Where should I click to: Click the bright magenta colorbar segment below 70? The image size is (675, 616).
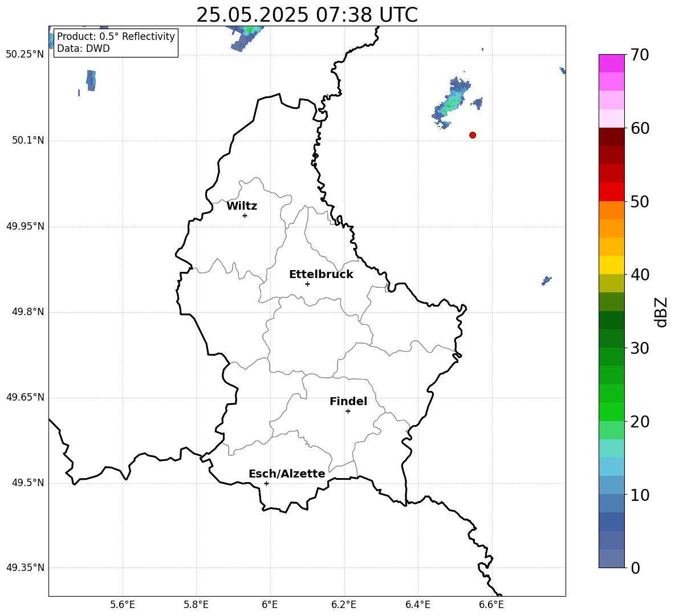(x=612, y=63)
